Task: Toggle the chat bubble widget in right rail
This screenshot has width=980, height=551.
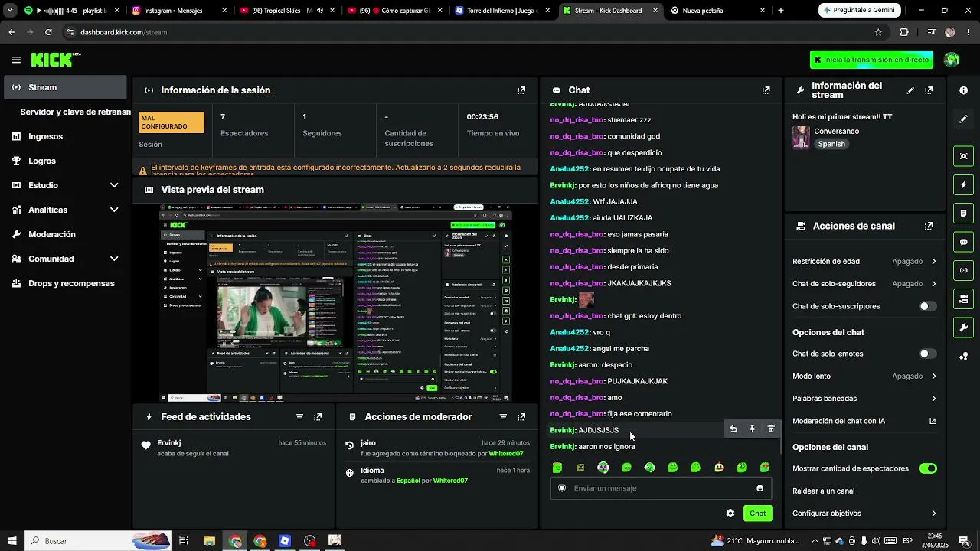Action: point(963,242)
